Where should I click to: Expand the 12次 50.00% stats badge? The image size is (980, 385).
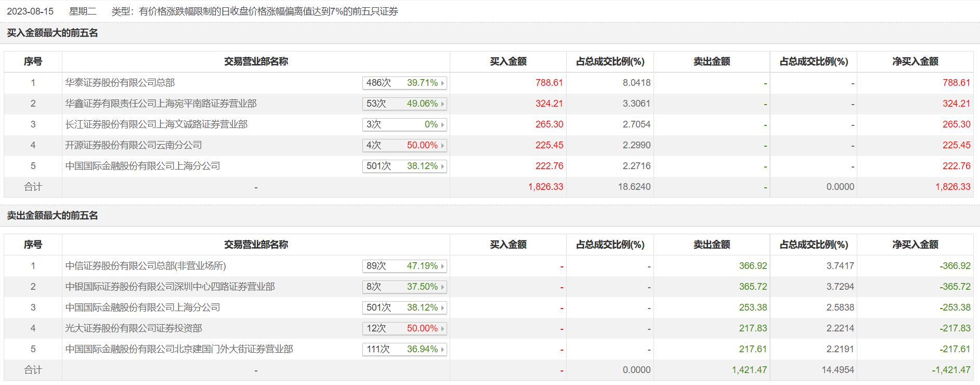pyautogui.click(x=404, y=328)
